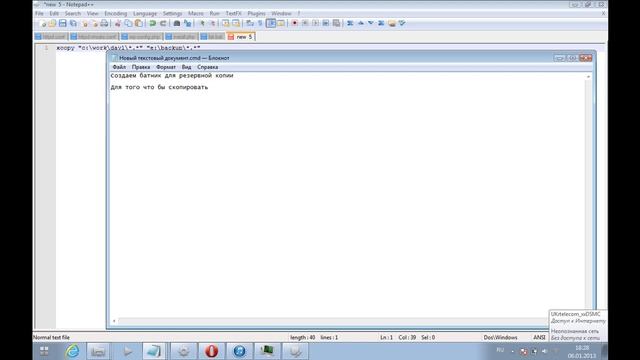Open the Macro menu
Screen dimensions: 640x360
tap(196, 13)
